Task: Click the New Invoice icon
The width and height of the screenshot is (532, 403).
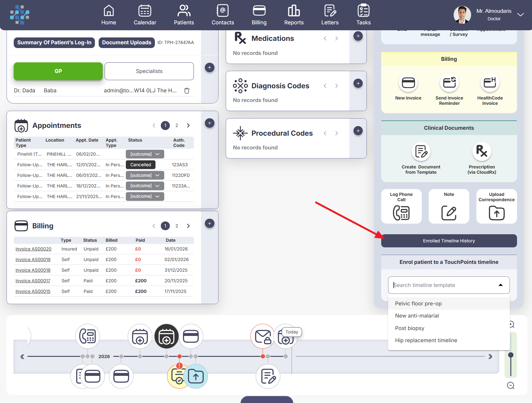Action: coord(408,83)
